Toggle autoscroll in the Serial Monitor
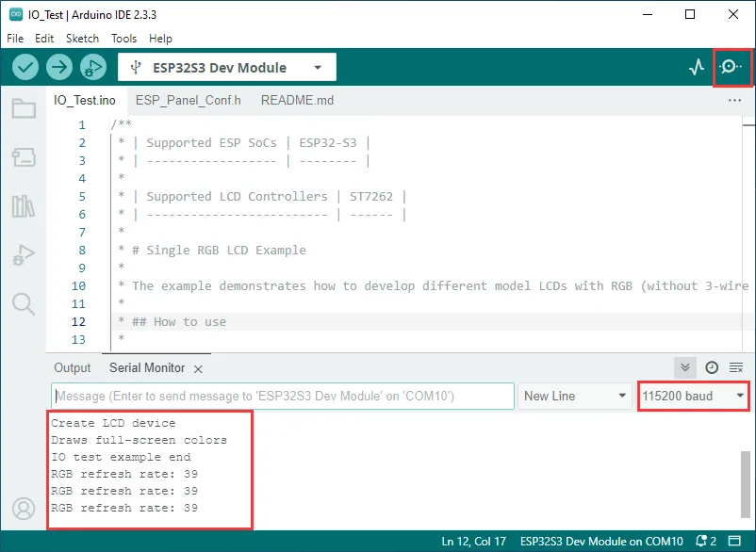The width and height of the screenshot is (756, 552). click(683, 367)
